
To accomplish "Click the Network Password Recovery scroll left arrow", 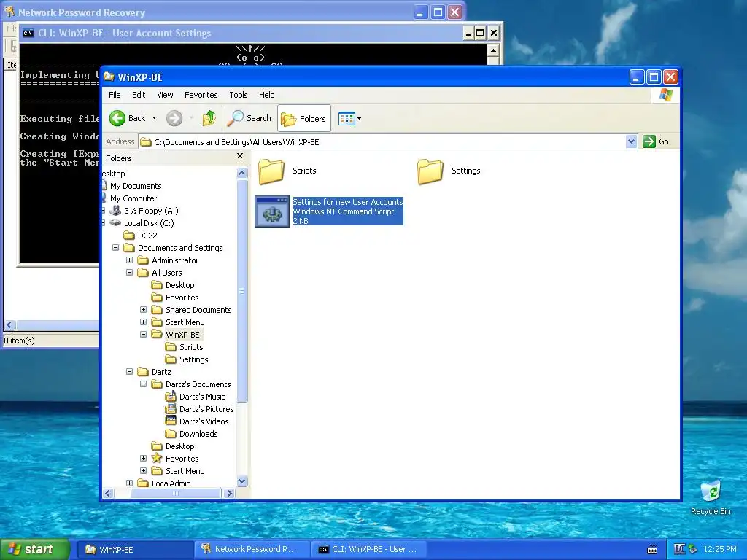I will [9, 324].
